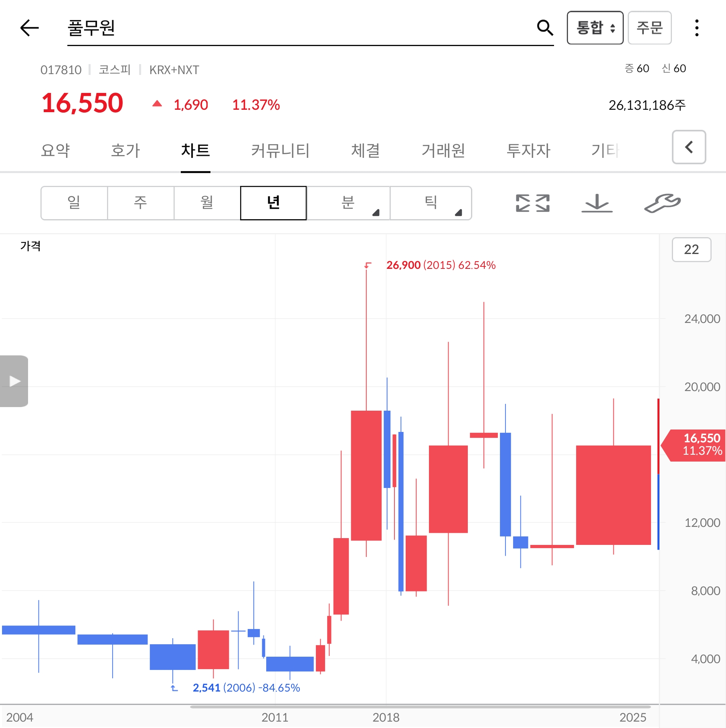Open chart settings wrench icon
This screenshot has height=728, width=726.
(x=662, y=203)
